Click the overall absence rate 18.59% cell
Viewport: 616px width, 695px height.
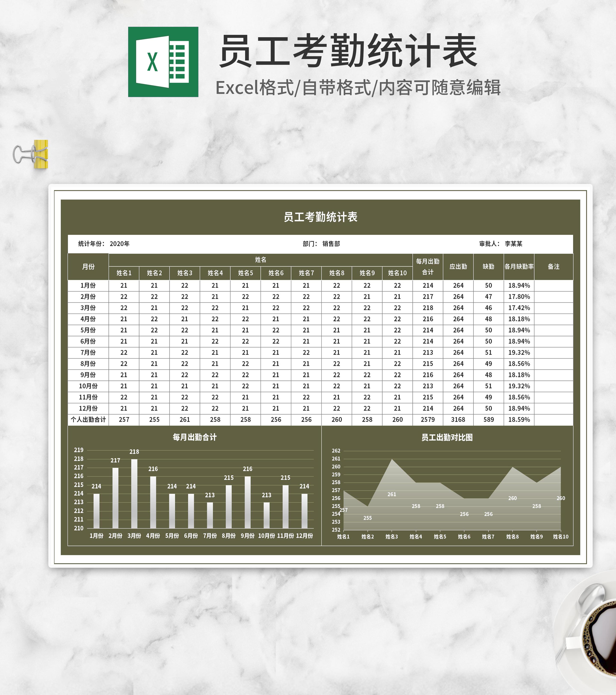coord(519,420)
